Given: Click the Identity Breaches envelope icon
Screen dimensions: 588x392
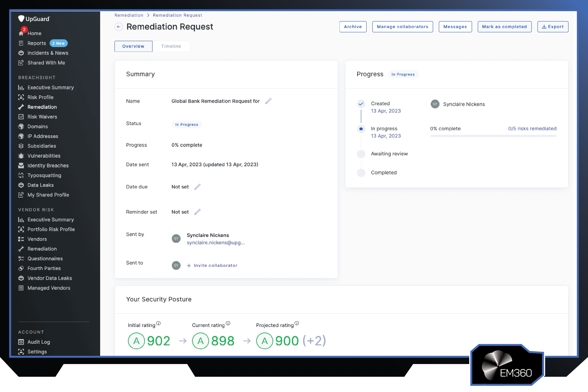Looking at the screenshot, I should coord(21,166).
